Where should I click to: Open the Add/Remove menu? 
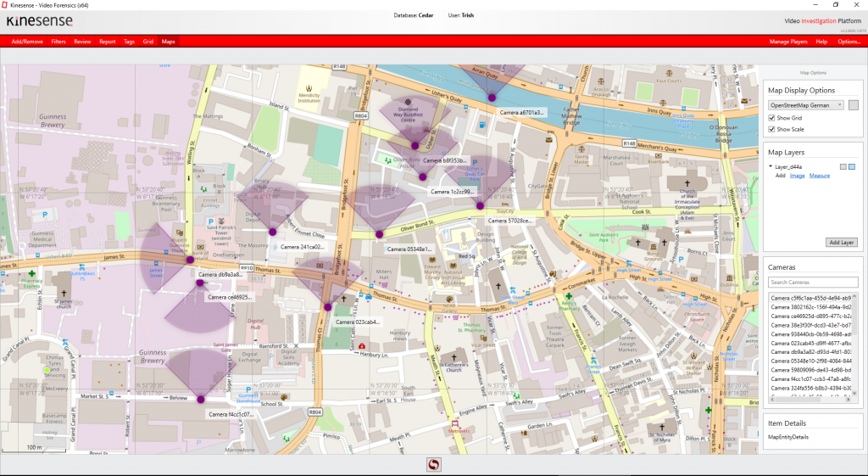[x=27, y=42]
